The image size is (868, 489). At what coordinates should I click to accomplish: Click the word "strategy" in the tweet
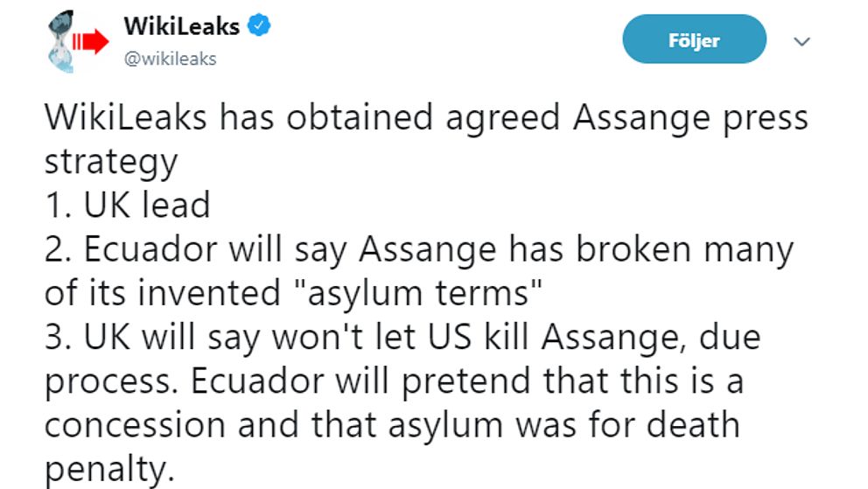(111, 162)
